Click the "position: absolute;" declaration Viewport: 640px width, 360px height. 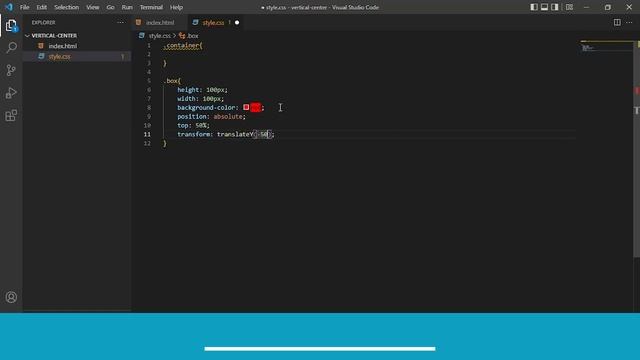point(211,117)
